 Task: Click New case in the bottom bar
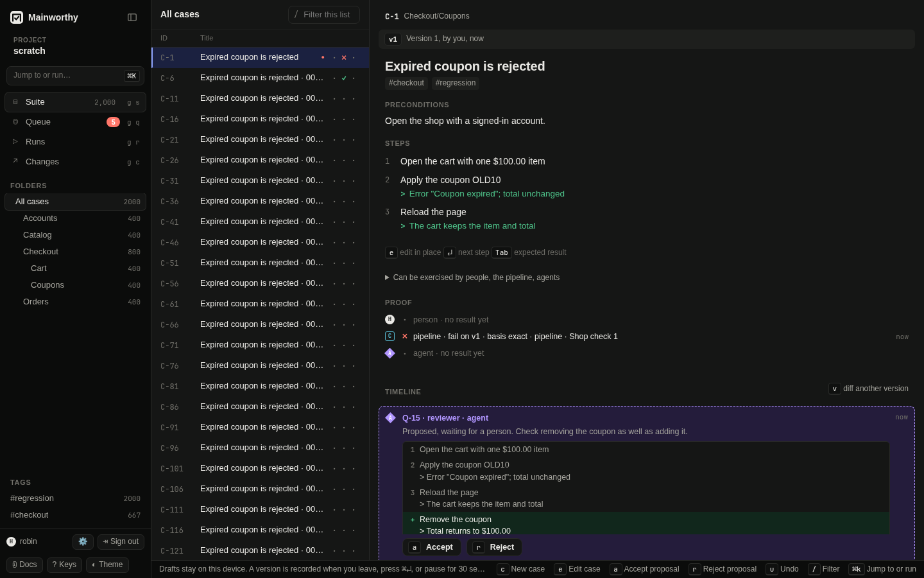pos(521,569)
